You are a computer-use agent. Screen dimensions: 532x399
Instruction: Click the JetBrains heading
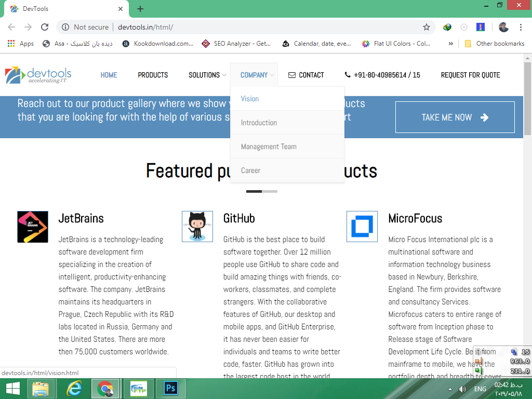[x=81, y=219]
